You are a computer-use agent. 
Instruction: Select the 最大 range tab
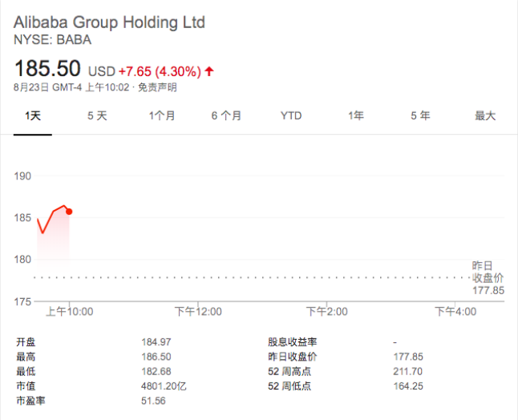(485, 116)
